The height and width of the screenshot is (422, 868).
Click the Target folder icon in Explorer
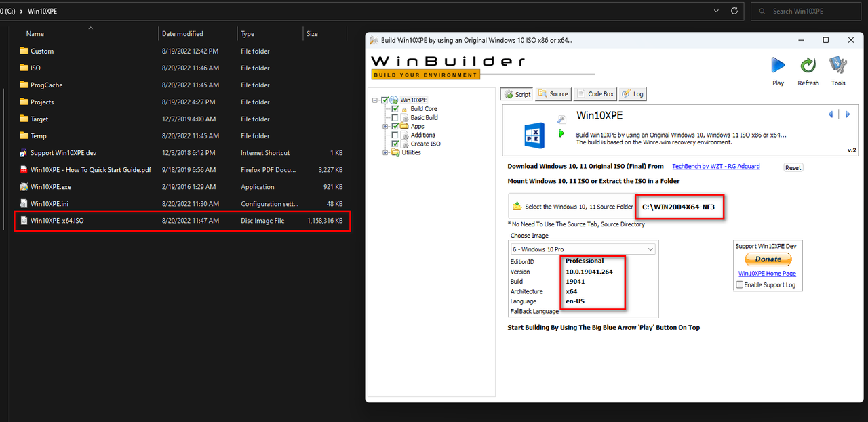(x=24, y=119)
